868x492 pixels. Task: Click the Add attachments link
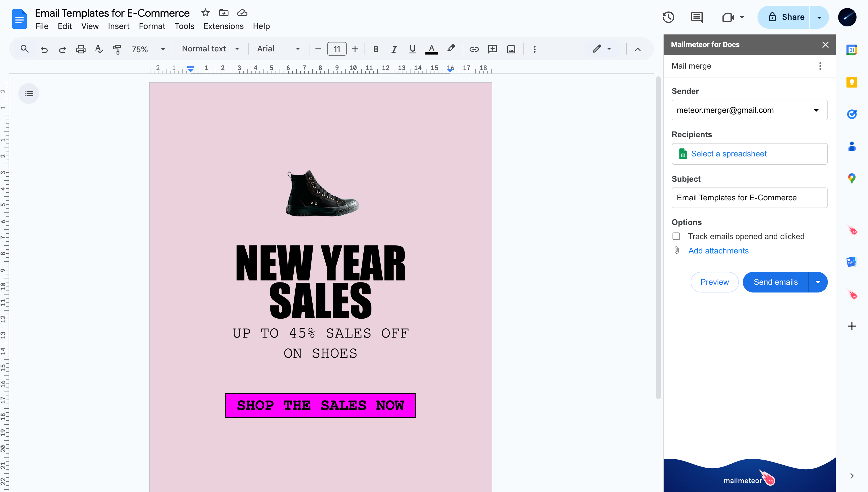point(718,251)
